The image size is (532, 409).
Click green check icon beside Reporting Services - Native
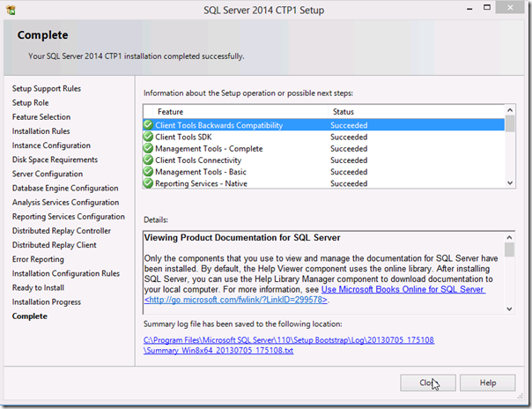click(x=148, y=183)
